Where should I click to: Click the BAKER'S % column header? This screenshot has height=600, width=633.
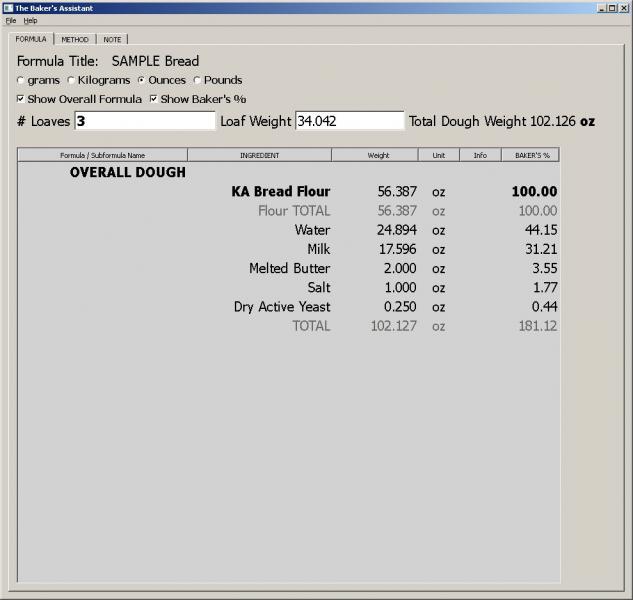(531, 155)
